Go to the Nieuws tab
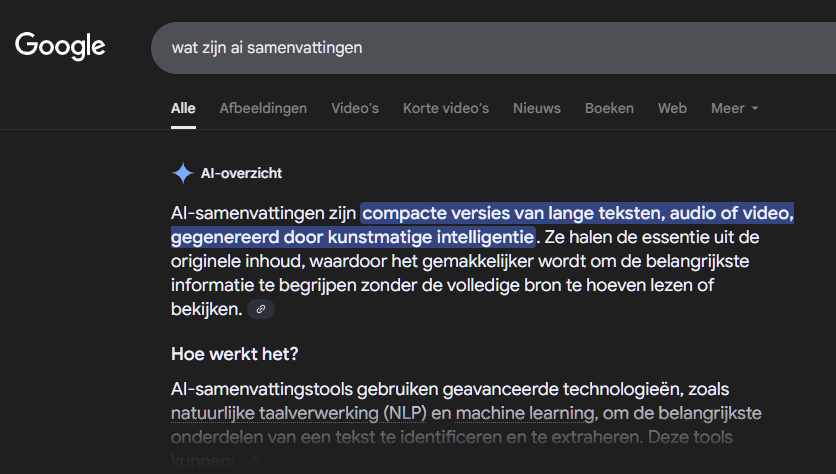Viewport: 836px width, 474px height. click(537, 108)
